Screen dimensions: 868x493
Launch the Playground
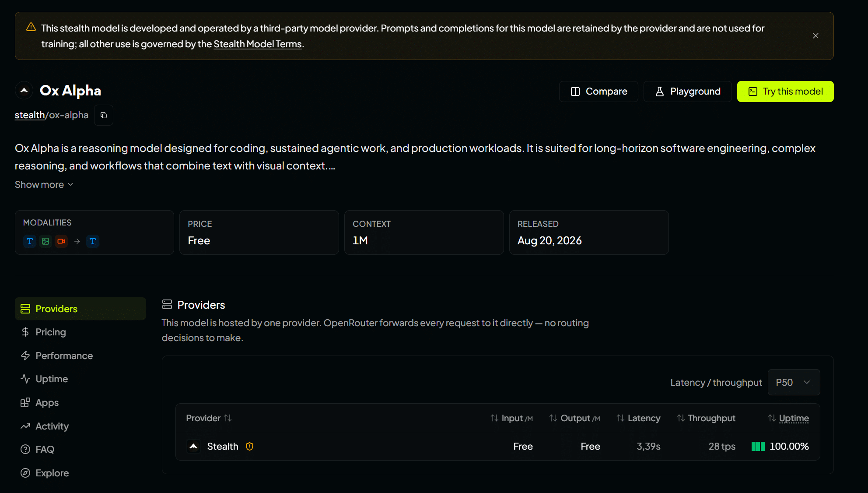coord(687,92)
